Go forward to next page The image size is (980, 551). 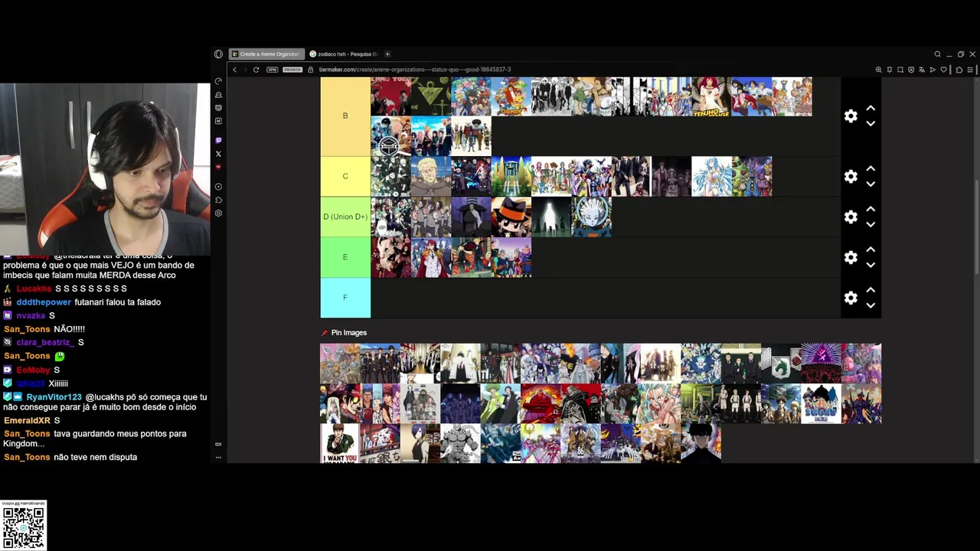tap(245, 70)
